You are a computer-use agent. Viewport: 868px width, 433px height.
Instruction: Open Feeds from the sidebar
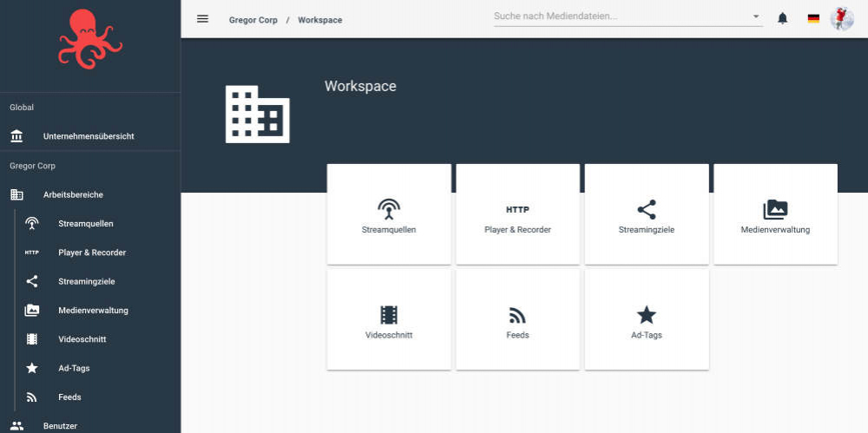coord(69,397)
